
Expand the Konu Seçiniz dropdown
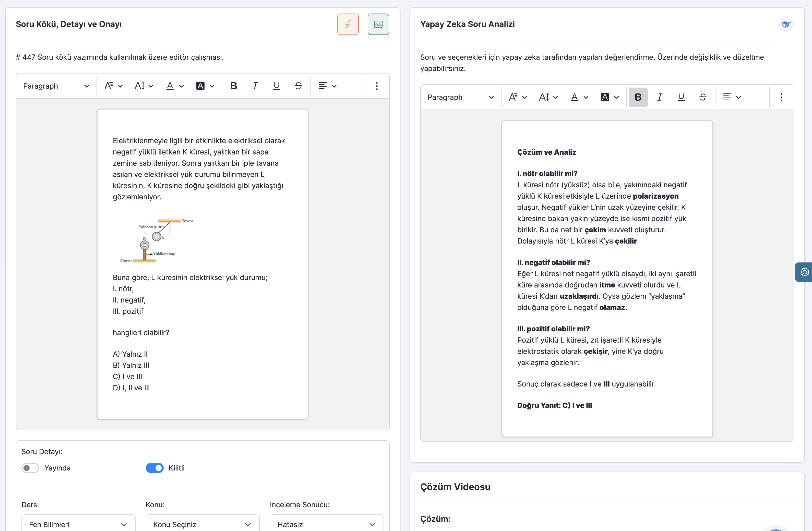(202, 524)
